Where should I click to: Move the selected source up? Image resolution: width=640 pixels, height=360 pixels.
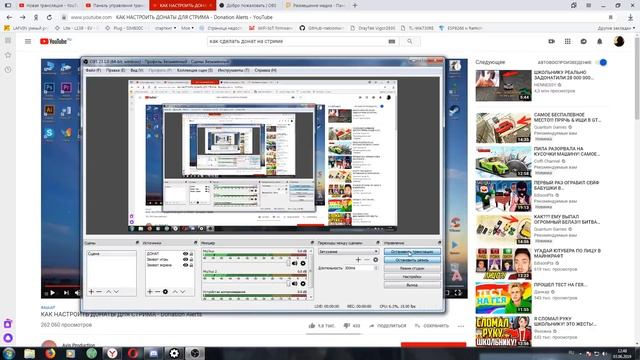coord(175,291)
